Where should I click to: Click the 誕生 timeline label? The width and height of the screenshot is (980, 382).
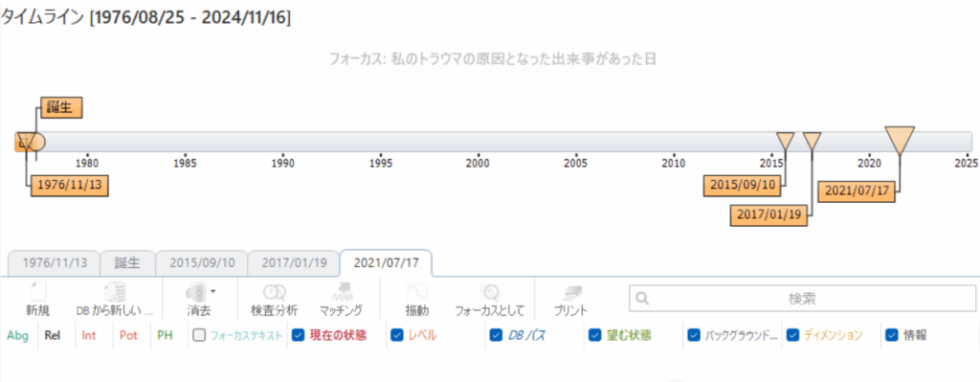click(61, 107)
